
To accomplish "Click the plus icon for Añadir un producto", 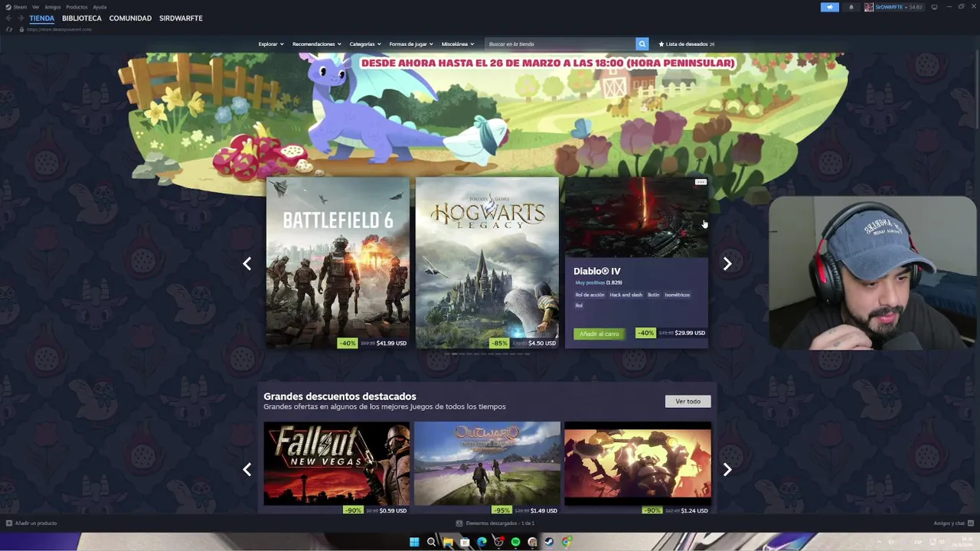I will (x=9, y=523).
